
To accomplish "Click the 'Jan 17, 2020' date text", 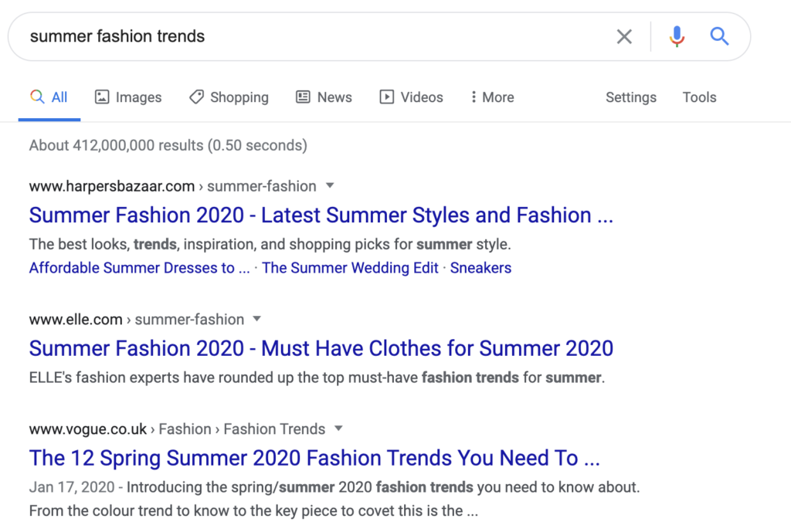I will point(72,487).
